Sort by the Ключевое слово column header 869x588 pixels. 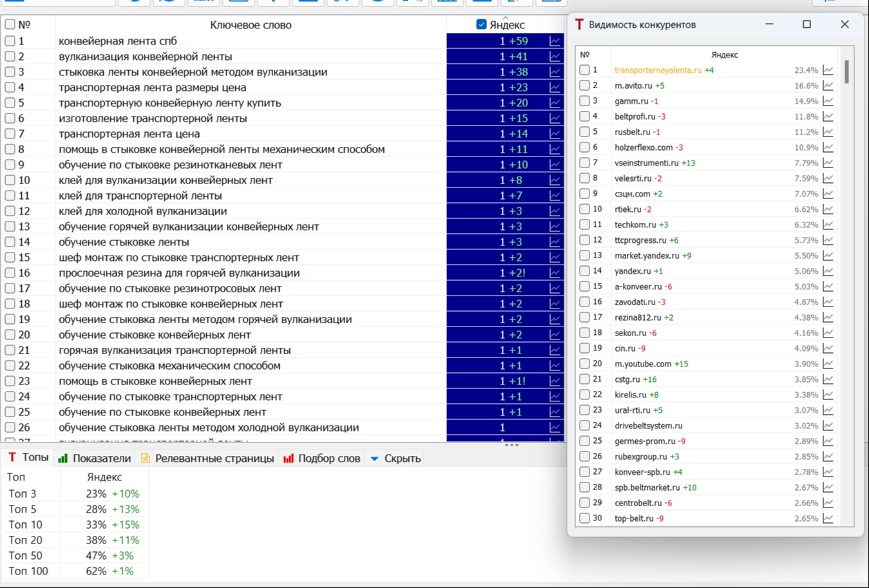coord(251,25)
